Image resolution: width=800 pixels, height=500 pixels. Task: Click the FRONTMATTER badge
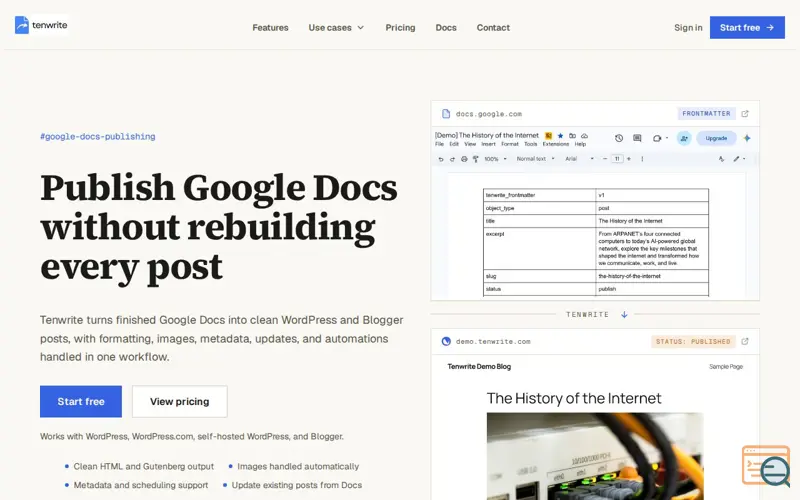pyautogui.click(x=707, y=113)
